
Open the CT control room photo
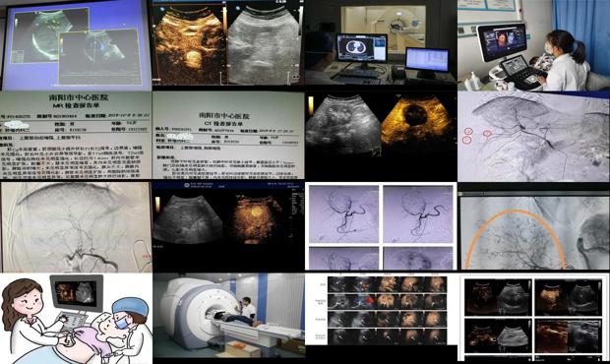pyautogui.click(x=381, y=45)
